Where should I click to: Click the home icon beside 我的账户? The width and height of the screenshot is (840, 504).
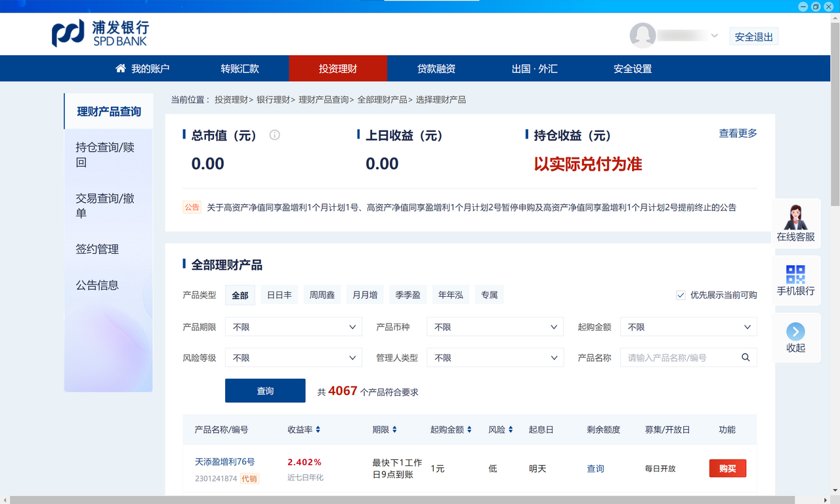[x=120, y=68]
